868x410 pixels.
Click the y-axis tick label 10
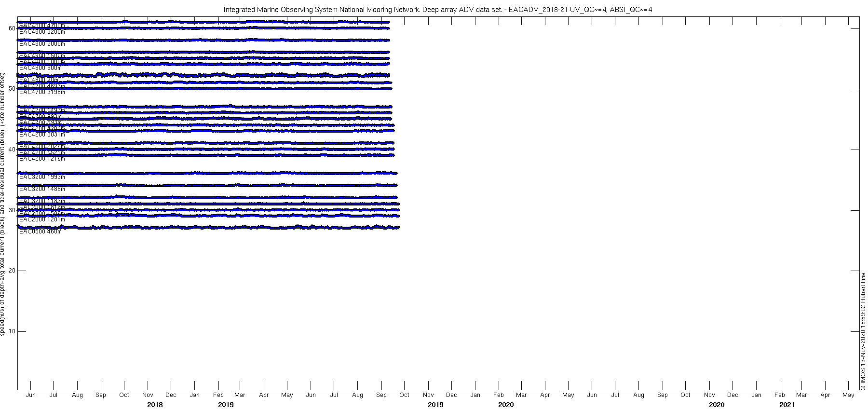(12, 331)
